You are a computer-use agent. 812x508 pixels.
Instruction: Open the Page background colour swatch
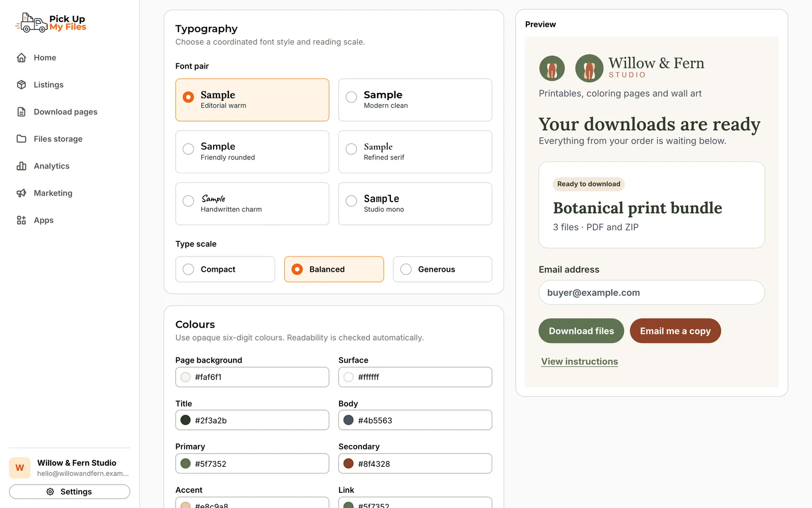coord(186,377)
